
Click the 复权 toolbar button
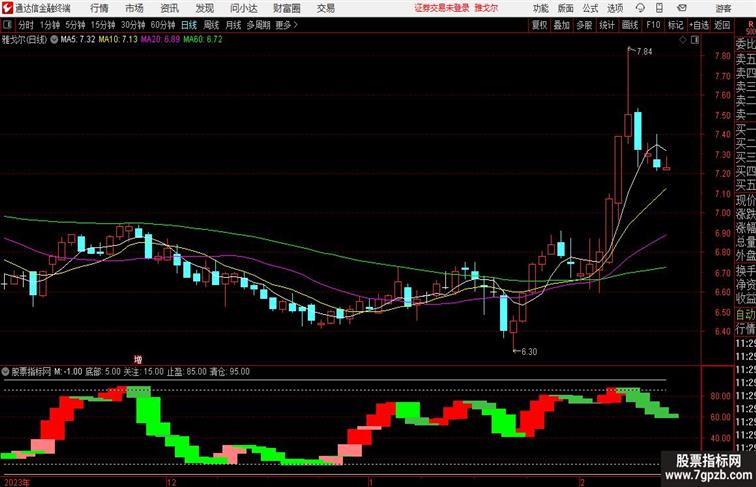[539, 25]
